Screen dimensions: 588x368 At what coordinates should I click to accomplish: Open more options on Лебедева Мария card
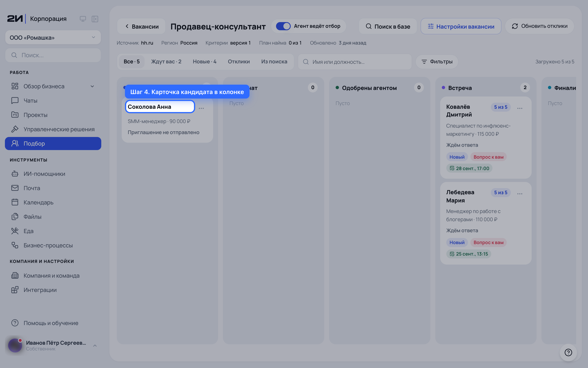520,194
